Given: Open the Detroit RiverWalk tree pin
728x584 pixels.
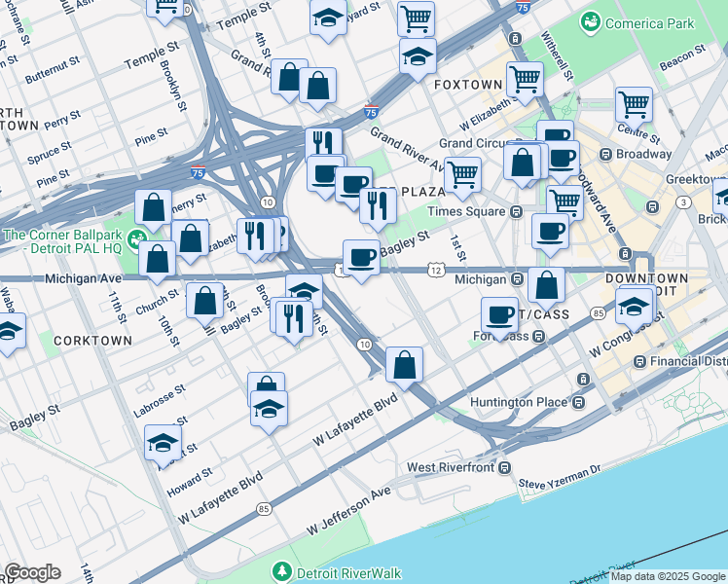Looking at the screenshot, I should [x=282, y=572].
